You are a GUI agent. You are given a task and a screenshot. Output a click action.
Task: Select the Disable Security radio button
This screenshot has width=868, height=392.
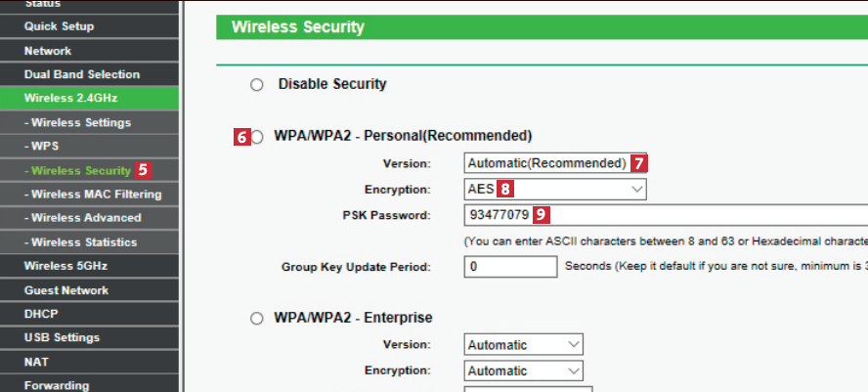[257, 85]
